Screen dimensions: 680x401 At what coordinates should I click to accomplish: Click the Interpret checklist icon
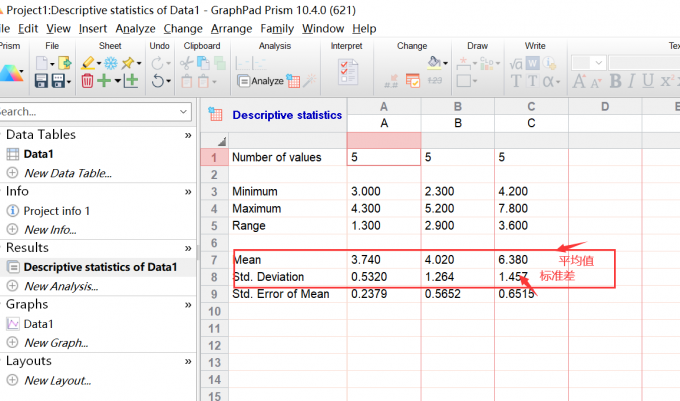point(349,72)
